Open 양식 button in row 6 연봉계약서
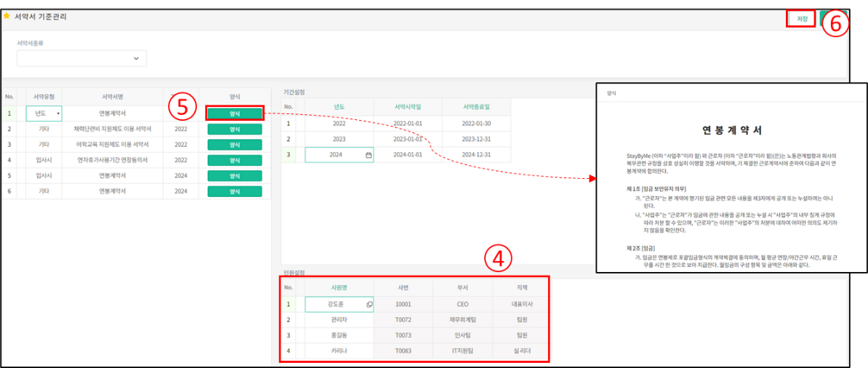The image size is (868, 368). 234,191
